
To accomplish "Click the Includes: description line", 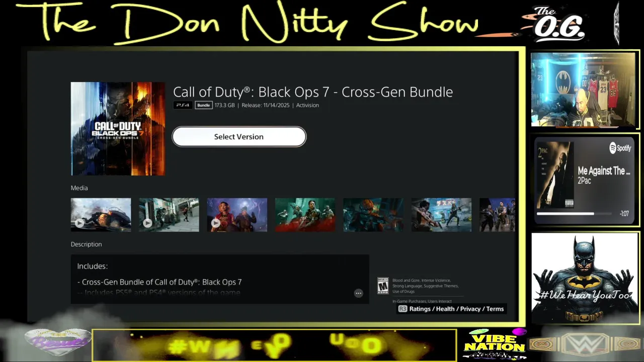I will coord(93,266).
